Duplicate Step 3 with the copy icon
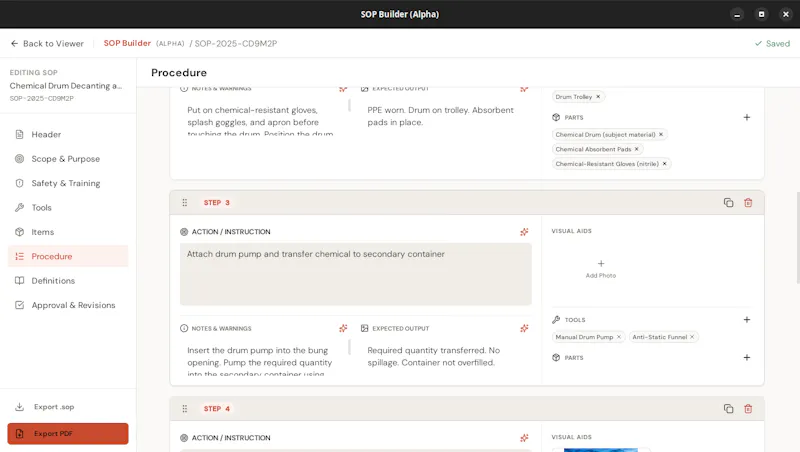 [x=728, y=203]
